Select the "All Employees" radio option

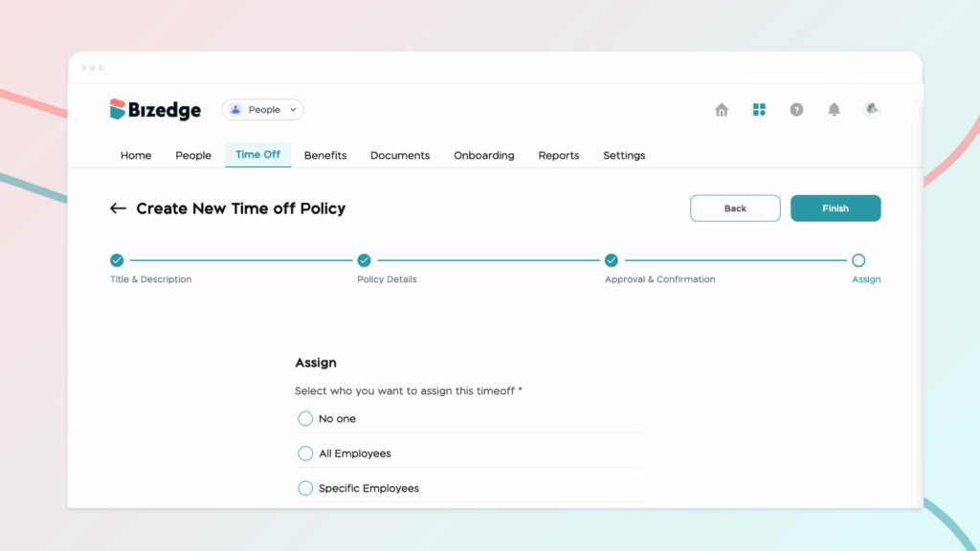pos(305,453)
